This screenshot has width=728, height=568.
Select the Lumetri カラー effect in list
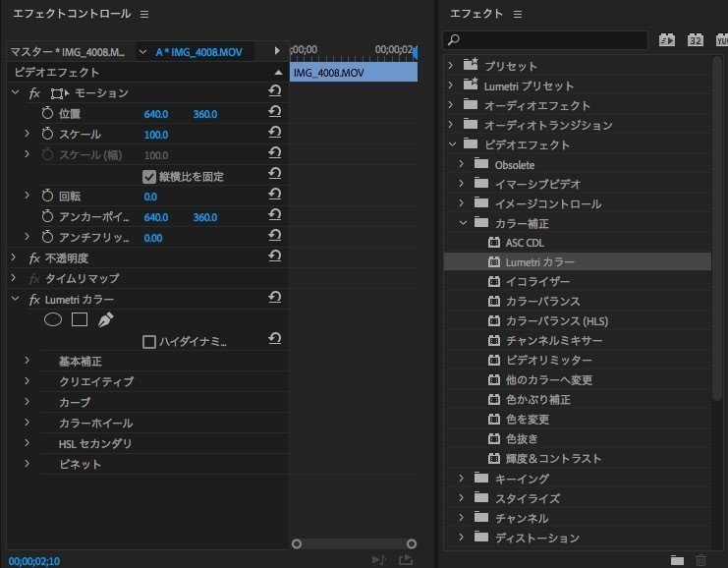pyautogui.click(x=578, y=262)
